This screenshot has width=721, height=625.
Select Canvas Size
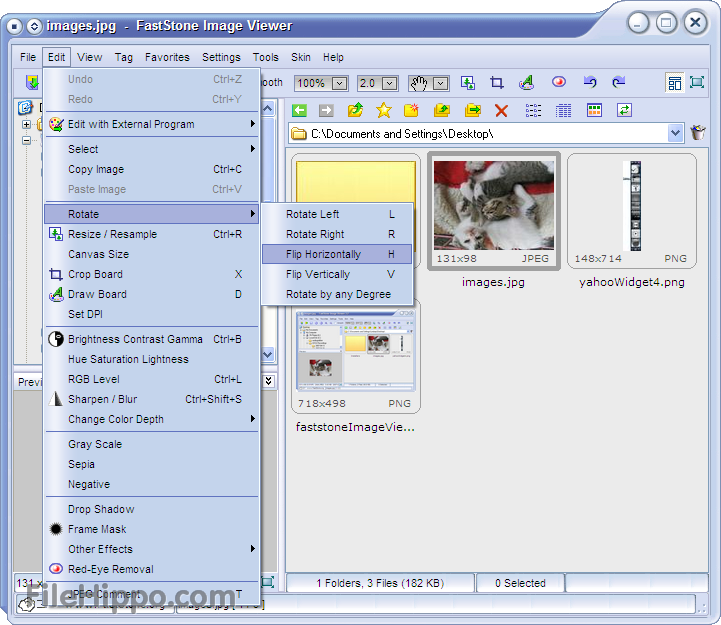[x=152, y=254]
